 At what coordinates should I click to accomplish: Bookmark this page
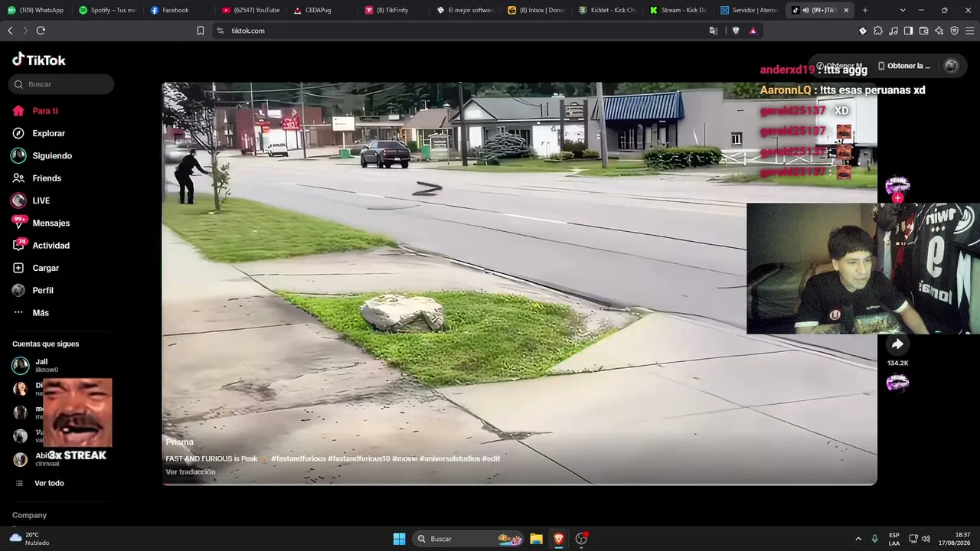pyautogui.click(x=201, y=31)
